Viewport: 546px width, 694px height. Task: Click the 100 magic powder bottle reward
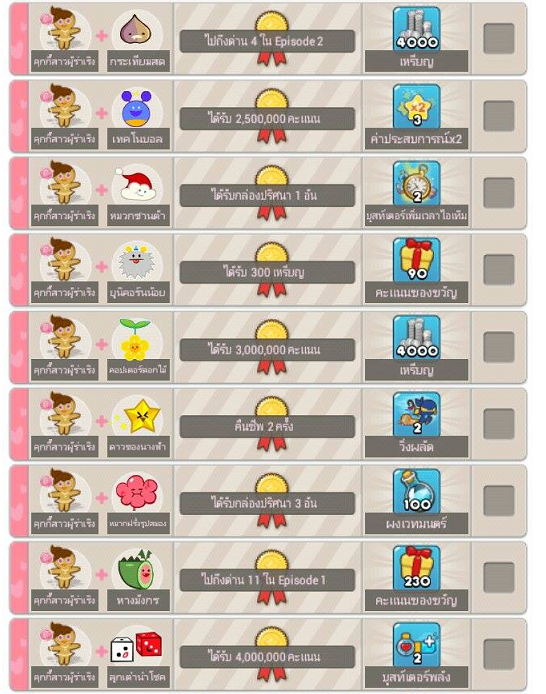pyautogui.click(x=416, y=491)
